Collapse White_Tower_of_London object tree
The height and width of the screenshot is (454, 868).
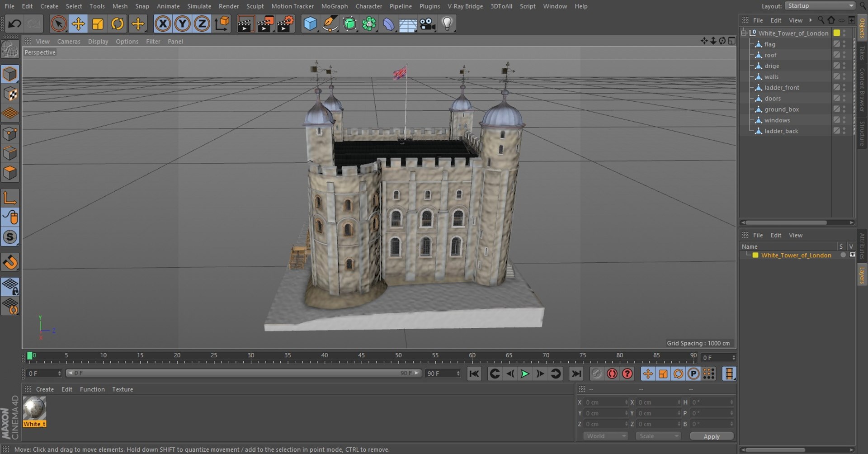744,33
